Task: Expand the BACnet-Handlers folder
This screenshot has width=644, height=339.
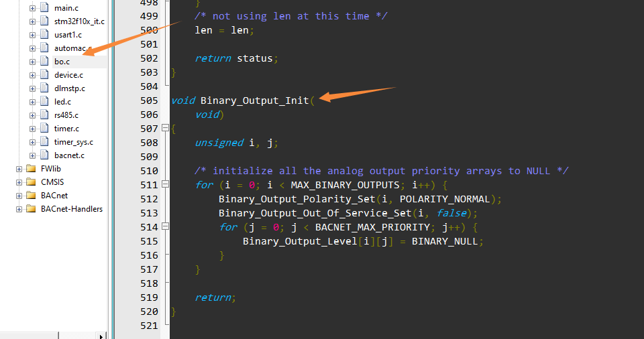Action: (x=19, y=209)
